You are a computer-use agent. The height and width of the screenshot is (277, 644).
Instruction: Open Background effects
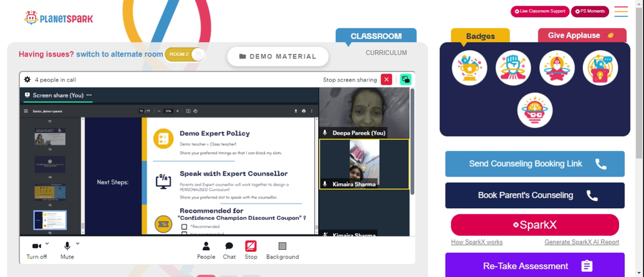(x=283, y=251)
